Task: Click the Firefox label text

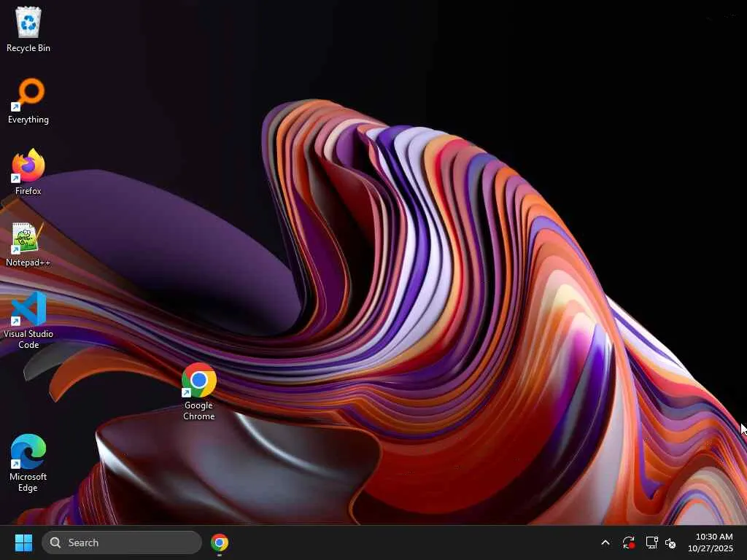Action: point(28,191)
